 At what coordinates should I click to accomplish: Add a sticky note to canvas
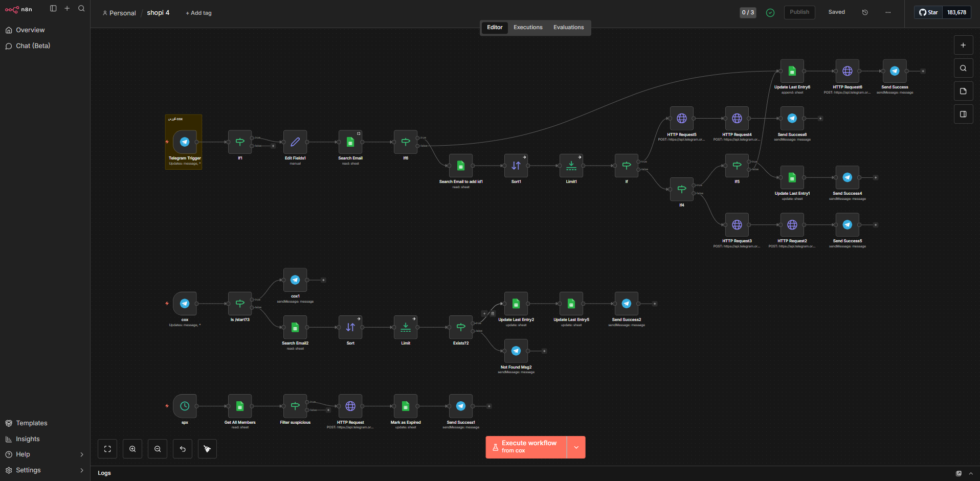point(963,91)
